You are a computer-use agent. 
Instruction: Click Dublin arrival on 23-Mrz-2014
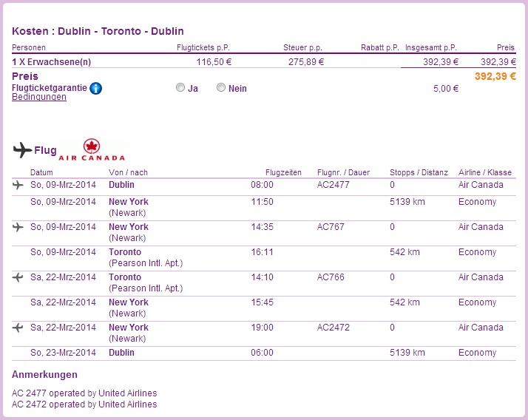[121, 353]
